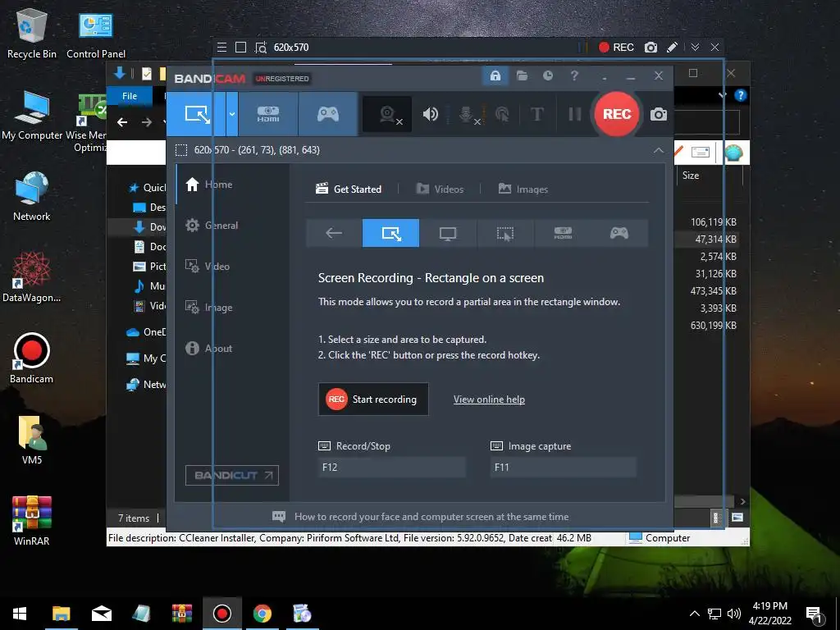Image resolution: width=840 pixels, height=630 pixels.
Task: Select game recording mode tile in Get Started
Action: coord(619,233)
